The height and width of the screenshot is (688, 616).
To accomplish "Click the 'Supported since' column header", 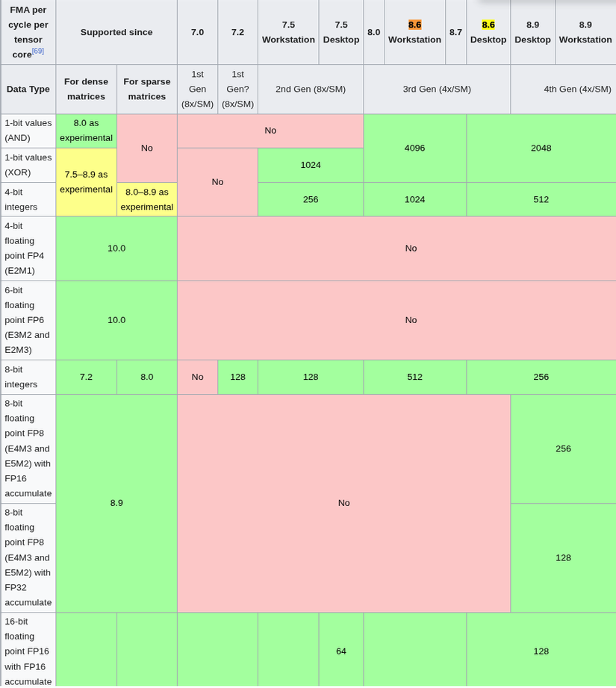I will pyautogui.click(x=116, y=32).
